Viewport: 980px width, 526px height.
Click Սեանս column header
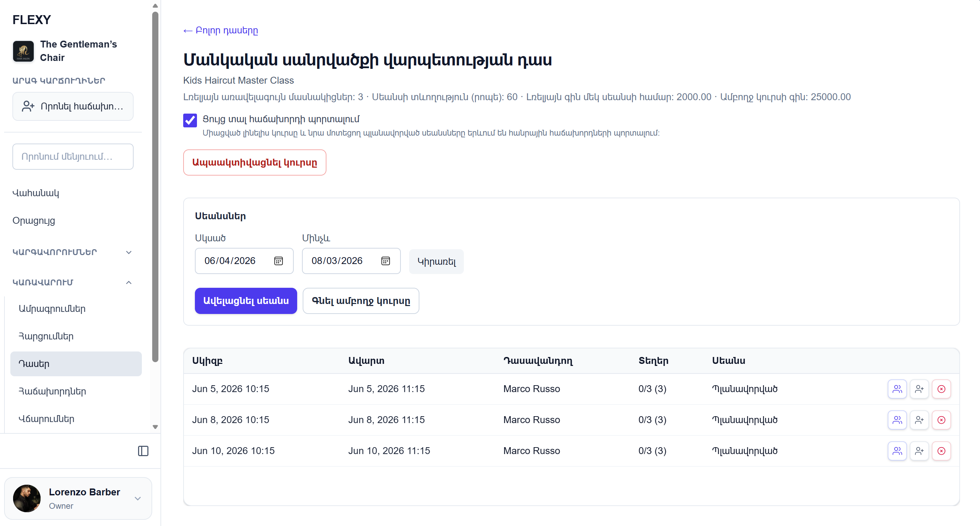coord(729,361)
